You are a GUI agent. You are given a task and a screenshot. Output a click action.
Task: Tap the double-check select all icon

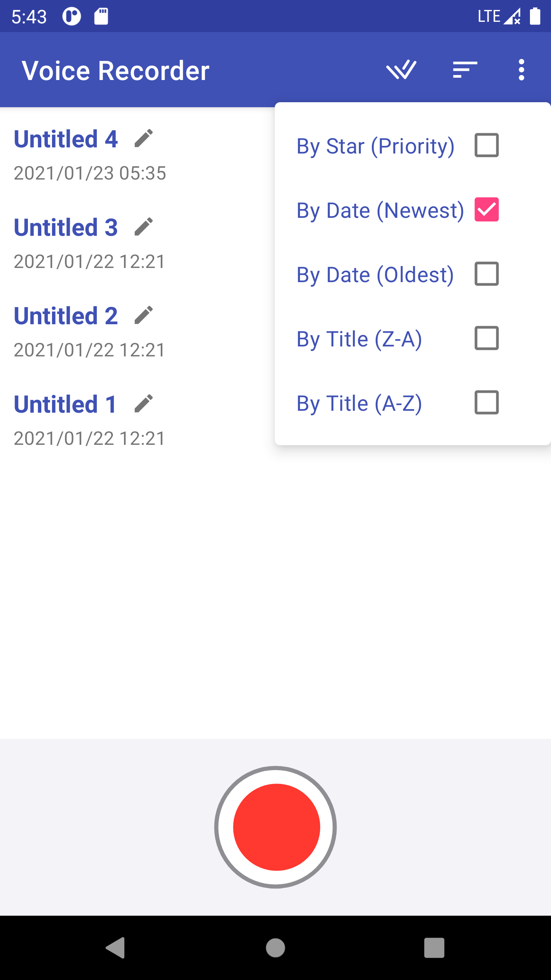[401, 70]
